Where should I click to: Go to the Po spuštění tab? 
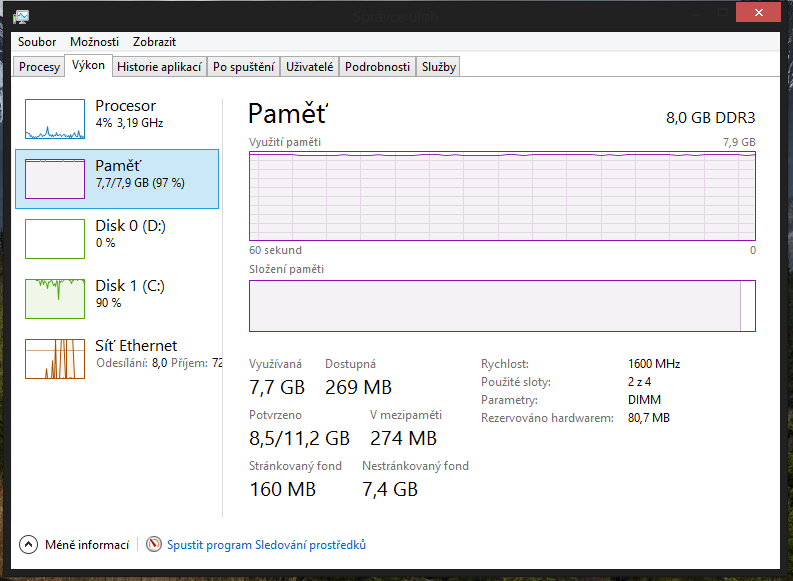tap(243, 67)
